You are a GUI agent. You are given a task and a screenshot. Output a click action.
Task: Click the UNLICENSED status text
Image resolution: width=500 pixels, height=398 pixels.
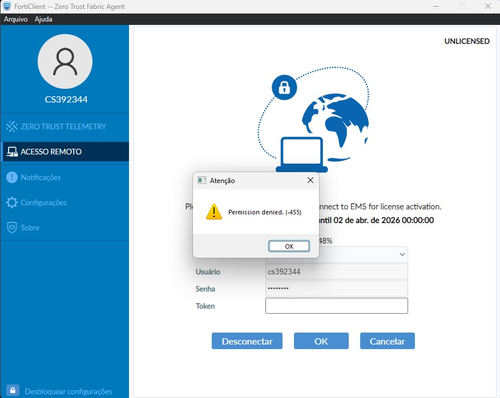coord(467,41)
